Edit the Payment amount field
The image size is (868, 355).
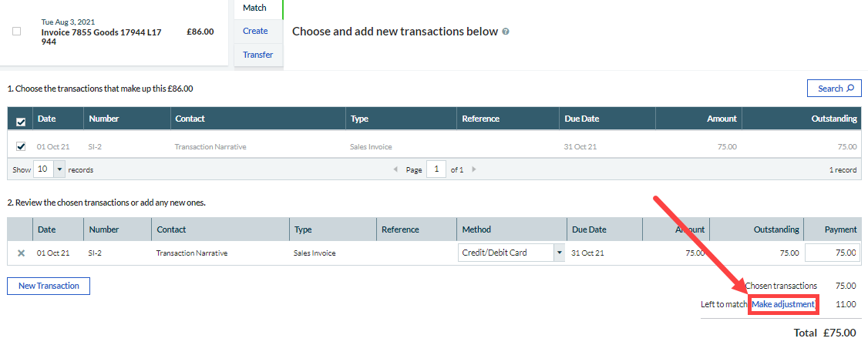coord(832,253)
